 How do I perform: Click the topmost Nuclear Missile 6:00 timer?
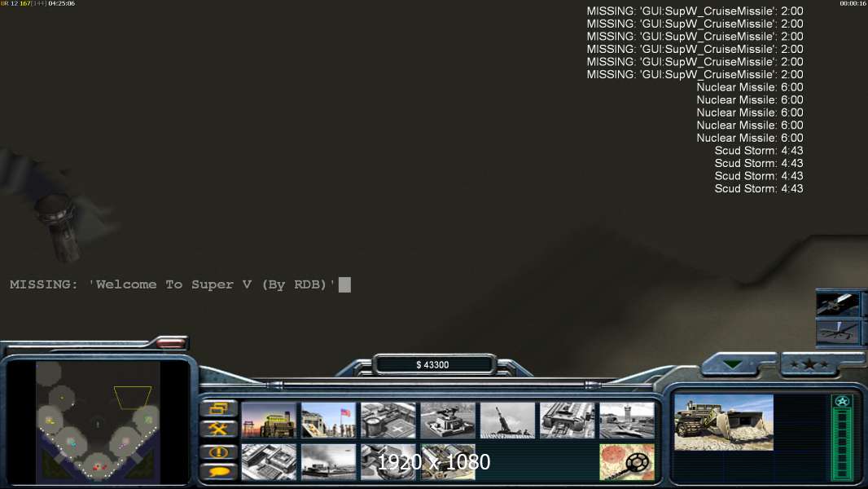[x=750, y=87]
